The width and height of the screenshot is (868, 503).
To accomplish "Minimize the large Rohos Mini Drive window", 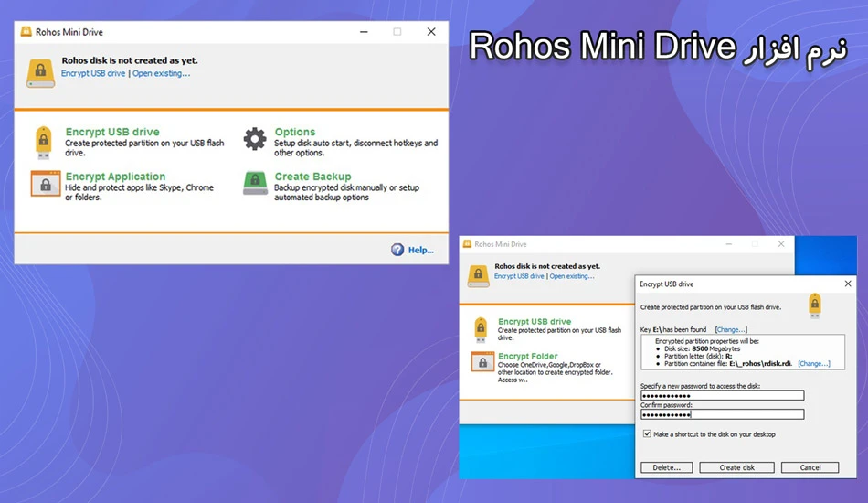I will tap(364, 32).
